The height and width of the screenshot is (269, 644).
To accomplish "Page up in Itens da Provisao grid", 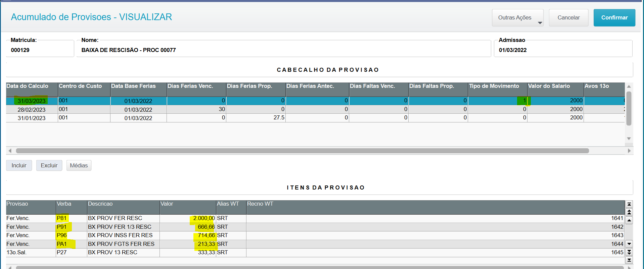I will point(629,212).
